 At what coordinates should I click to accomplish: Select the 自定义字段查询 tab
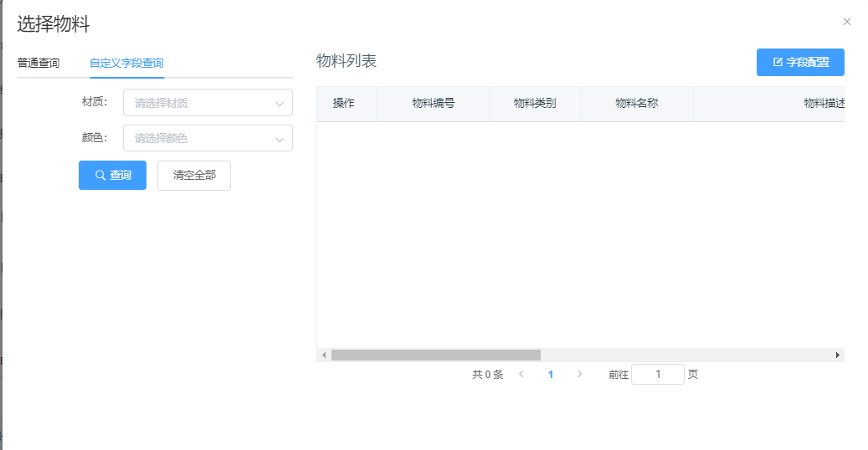(126, 63)
